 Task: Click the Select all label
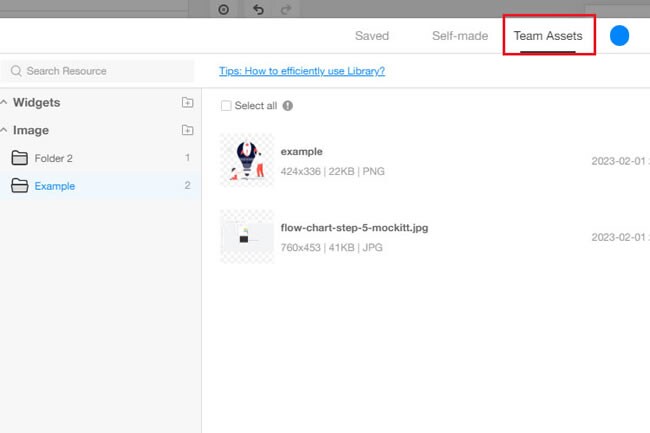pyautogui.click(x=256, y=106)
